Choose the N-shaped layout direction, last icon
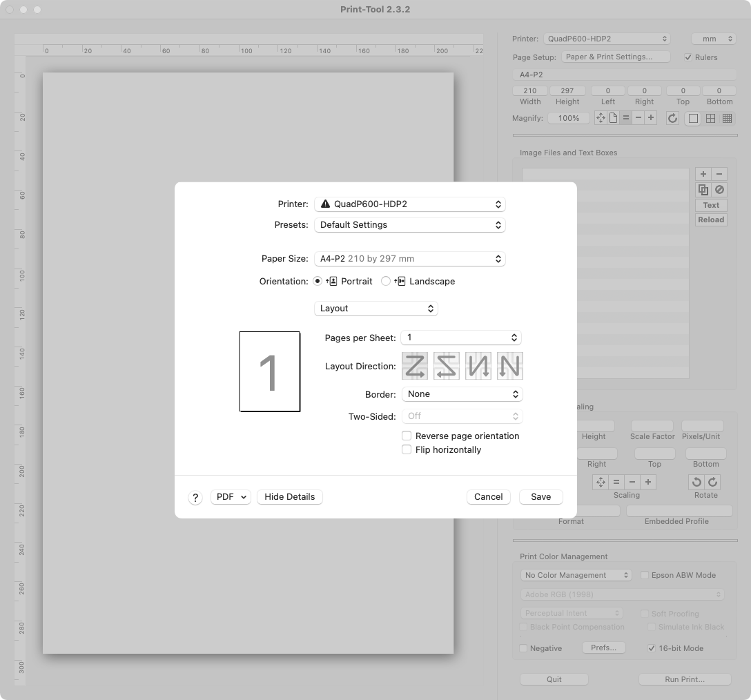The image size is (751, 700). (x=509, y=366)
